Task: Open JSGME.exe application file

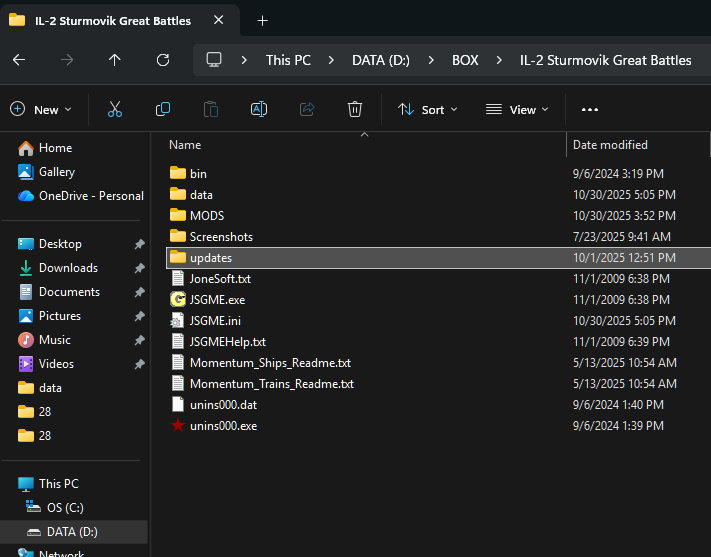Action: pos(217,299)
